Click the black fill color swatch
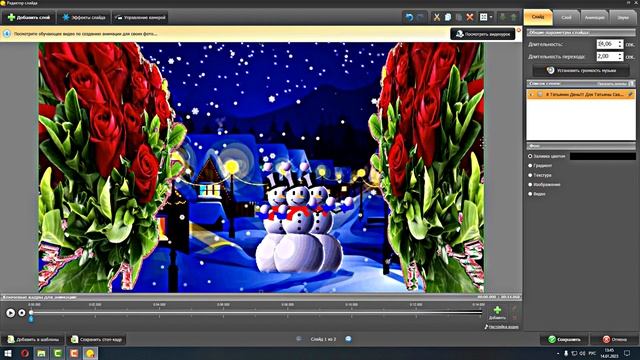The width and height of the screenshot is (640, 360). (x=602, y=156)
